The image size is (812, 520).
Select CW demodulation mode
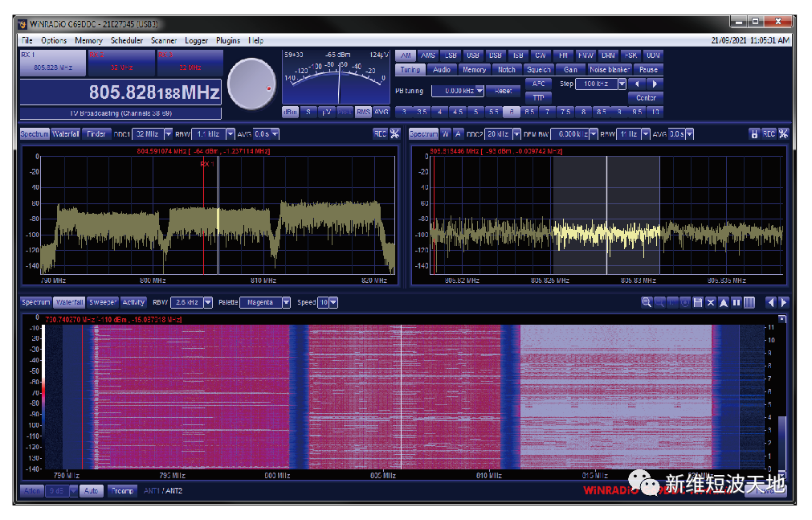(x=541, y=55)
